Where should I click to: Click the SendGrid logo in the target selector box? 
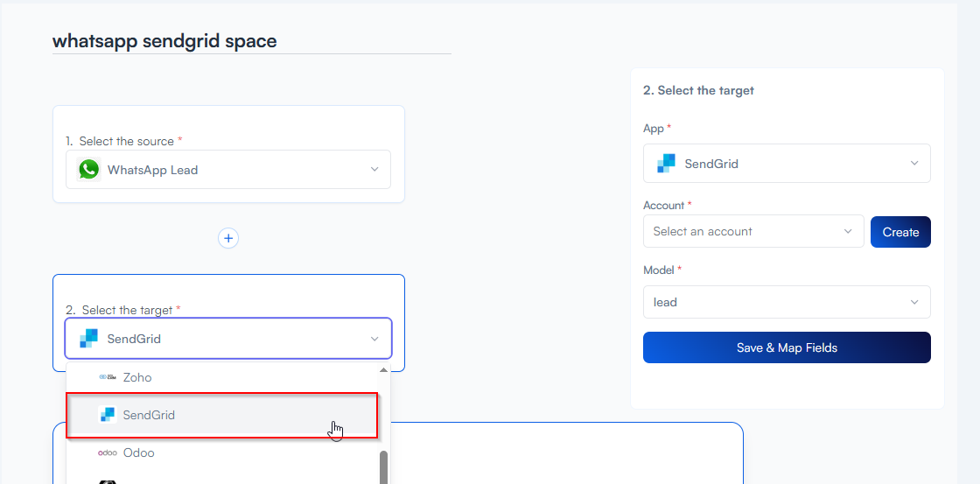[x=88, y=339]
